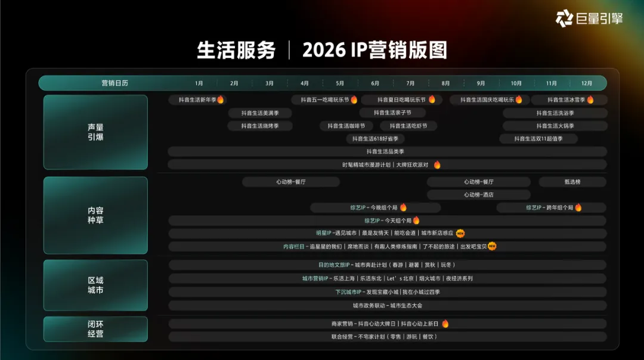Image resolution: width=644 pixels, height=360 pixels.
Task: Open the 甄选榜 entry
Action: 571,181
